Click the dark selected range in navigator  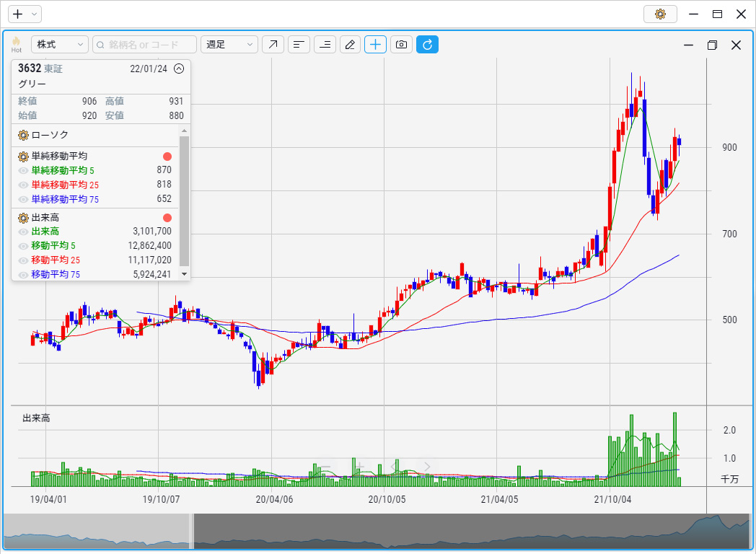point(472,531)
